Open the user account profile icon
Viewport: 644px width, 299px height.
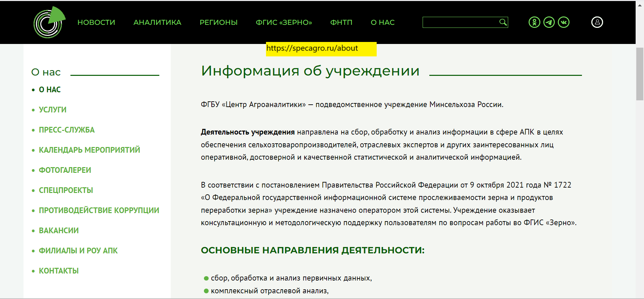[597, 22]
